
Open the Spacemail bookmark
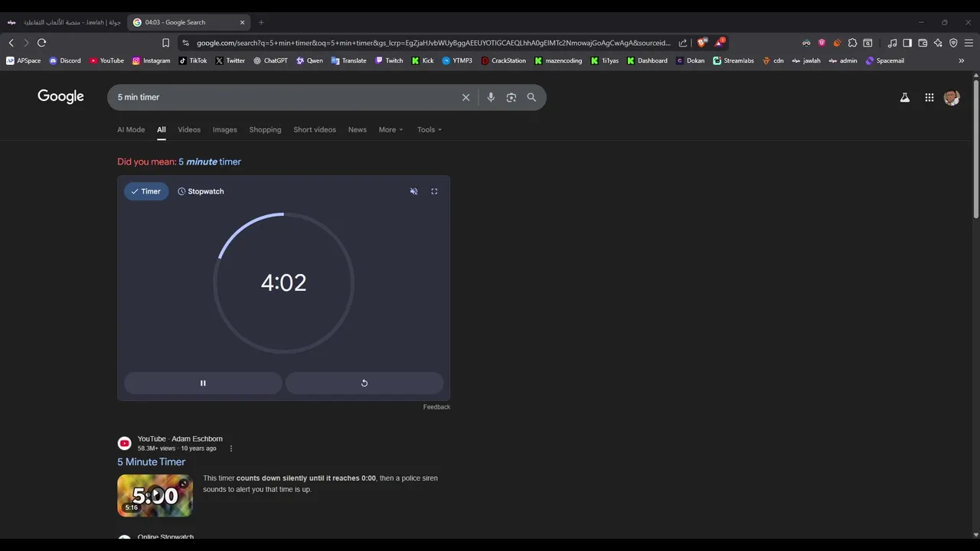click(x=885, y=60)
